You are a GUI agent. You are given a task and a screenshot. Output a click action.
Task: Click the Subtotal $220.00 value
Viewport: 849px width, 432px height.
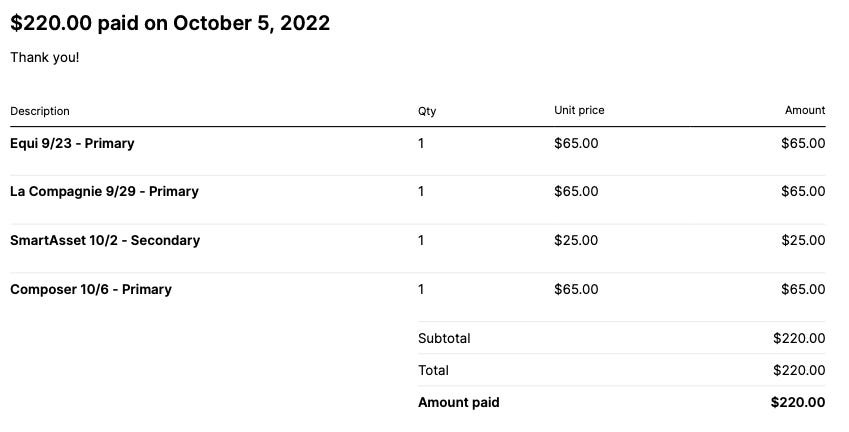click(x=799, y=338)
